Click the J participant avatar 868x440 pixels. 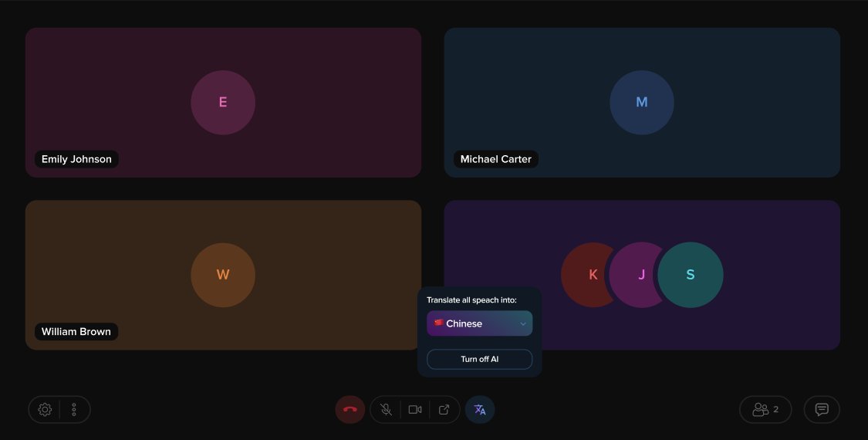(x=634, y=275)
